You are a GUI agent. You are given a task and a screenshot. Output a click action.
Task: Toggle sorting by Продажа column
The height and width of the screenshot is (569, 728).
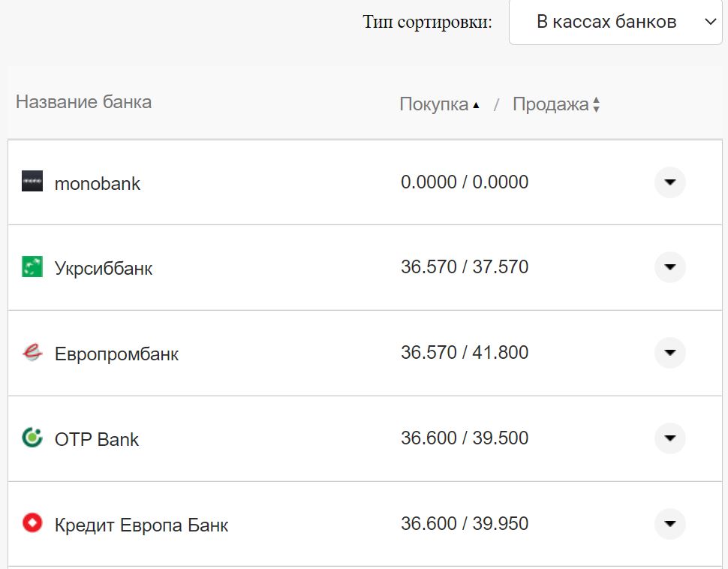click(x=550, y=104)
